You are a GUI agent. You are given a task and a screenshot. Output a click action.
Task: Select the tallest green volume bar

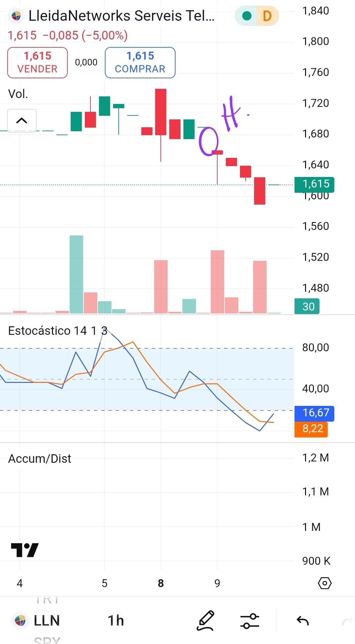click(76, 274)
